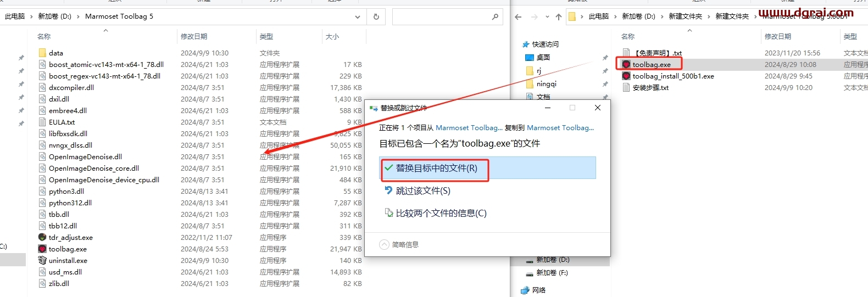The height and width of the screenshot is (297, 868).
Task: Open destination Marmoset Toolbag link in dialog
Action: (x=560, y=127)
